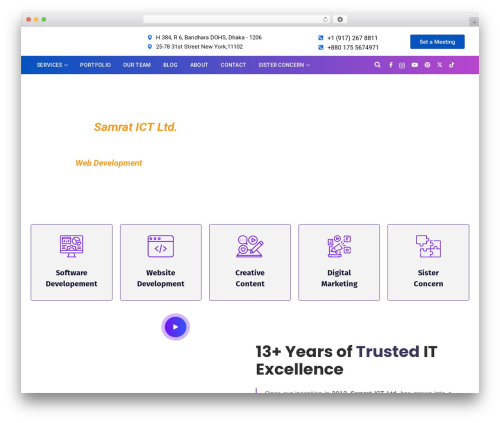
Task: Click the Sister Concern puzzle icon
Action: (428, 246)
